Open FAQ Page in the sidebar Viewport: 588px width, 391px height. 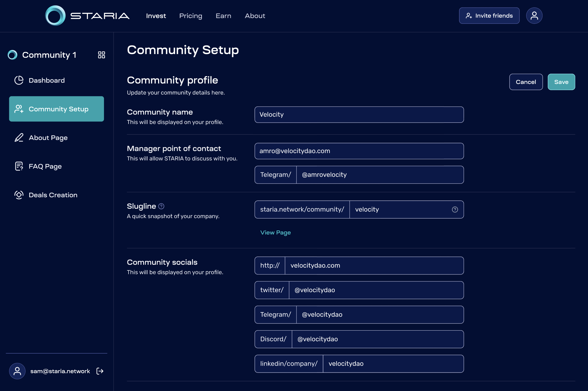[x=45, y=166]
